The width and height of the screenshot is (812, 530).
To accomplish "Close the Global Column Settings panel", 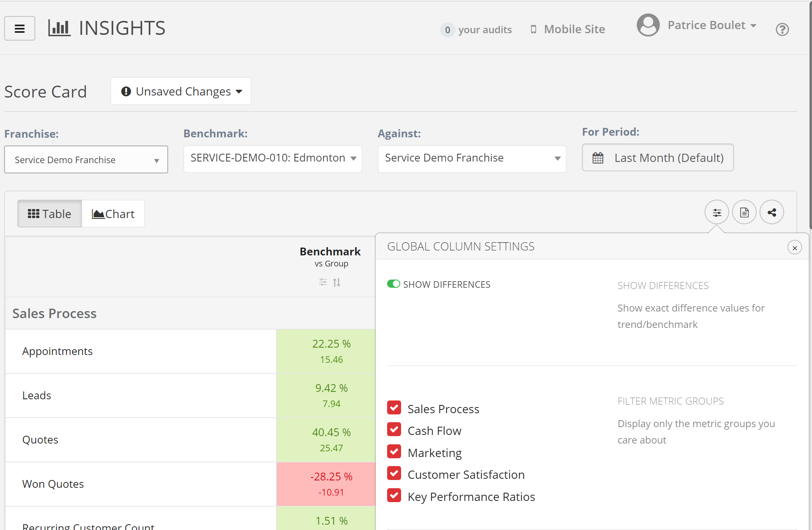I will [x=794, y=248].
